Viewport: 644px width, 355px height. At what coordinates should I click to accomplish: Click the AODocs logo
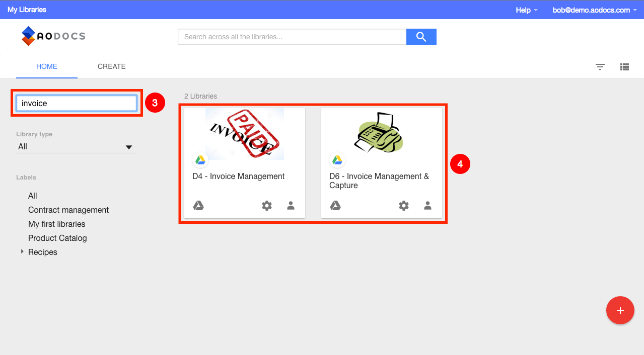pos(53,36)
